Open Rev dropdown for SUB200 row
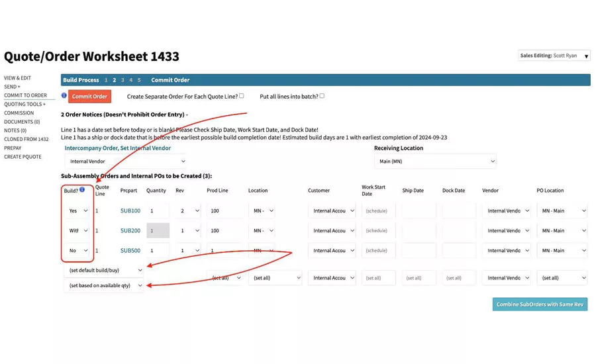Image resolution: width=596 pixels, height=364 pixels. [x=188, y=230]
